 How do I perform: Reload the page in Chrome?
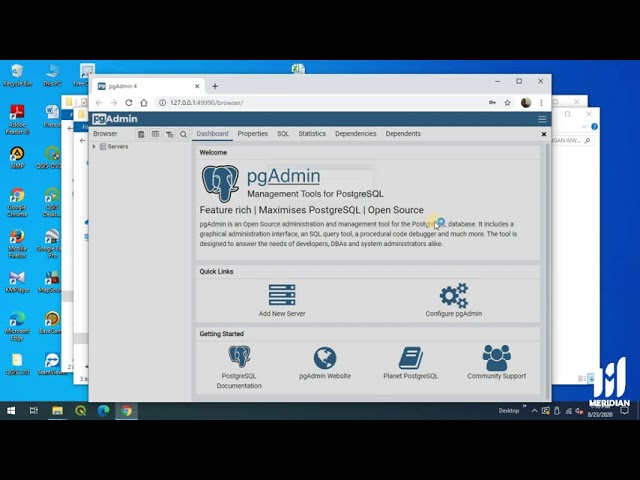[x=129, y=103]
